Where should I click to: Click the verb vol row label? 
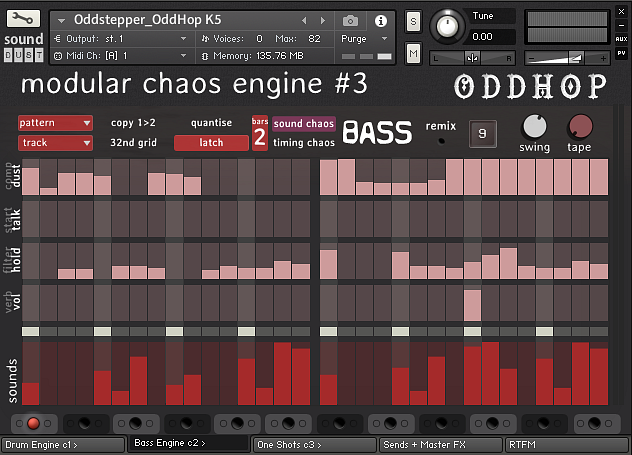[x=13, y=301]
